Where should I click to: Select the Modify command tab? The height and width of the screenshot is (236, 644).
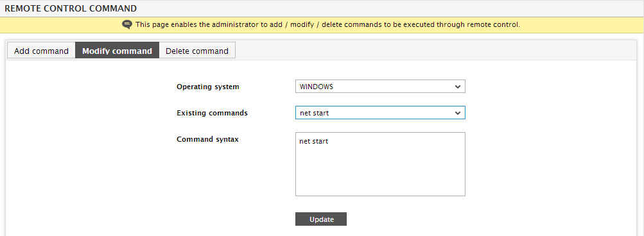click(117, 51)
